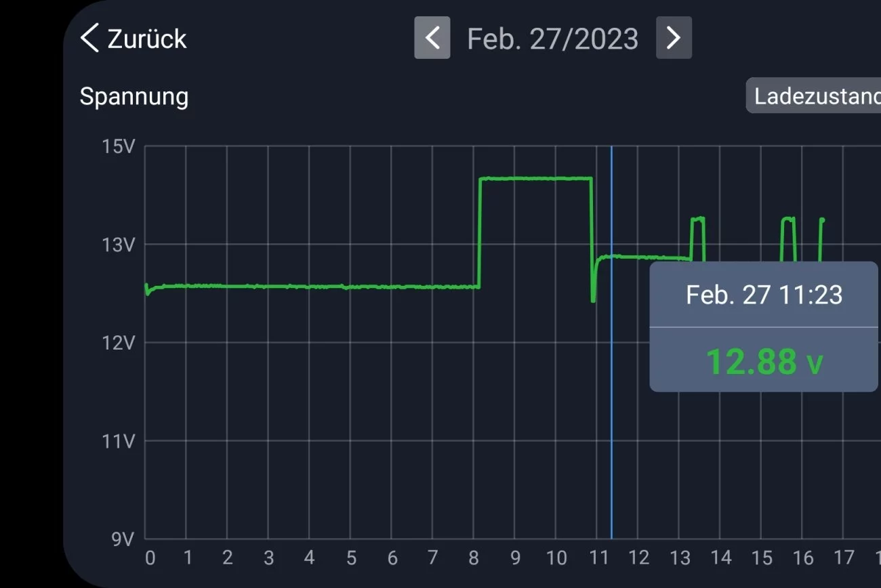Click the Zurück text label
The image size is (881, 588).
coord(146,39)
